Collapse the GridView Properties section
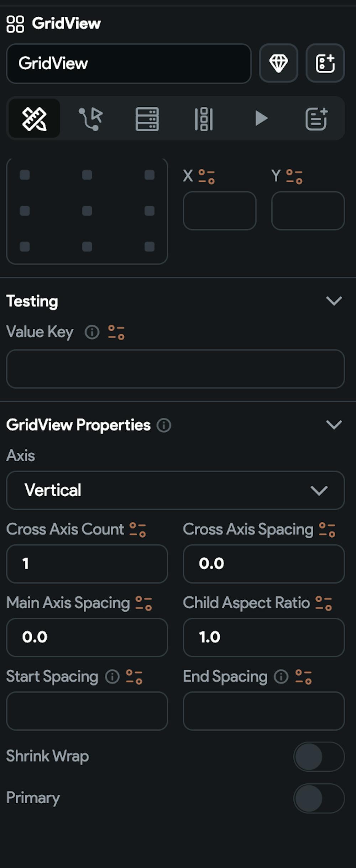The image size is (356, 868). point(334,425)
